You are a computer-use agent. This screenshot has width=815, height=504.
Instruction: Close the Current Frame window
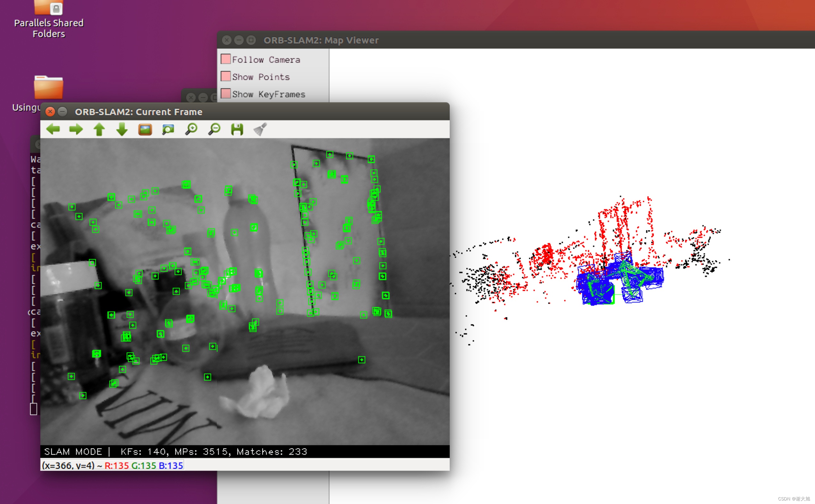(50, 111)
